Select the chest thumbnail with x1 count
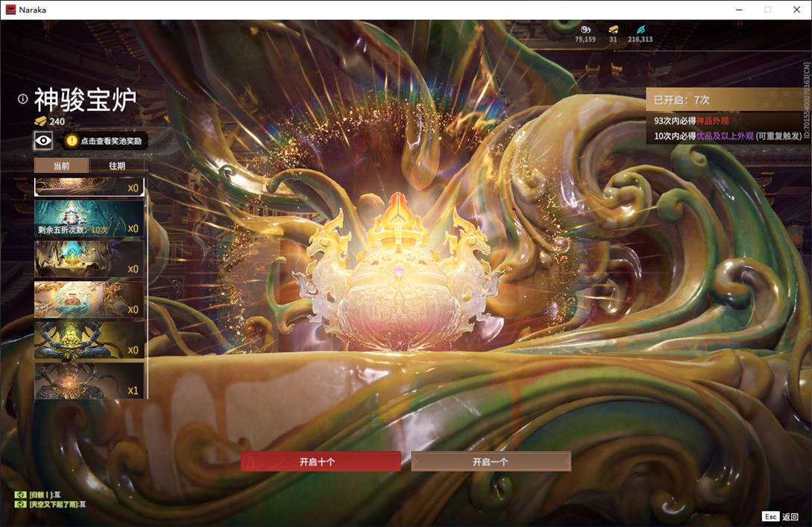 pyautogui.click(x=89, y=380)
